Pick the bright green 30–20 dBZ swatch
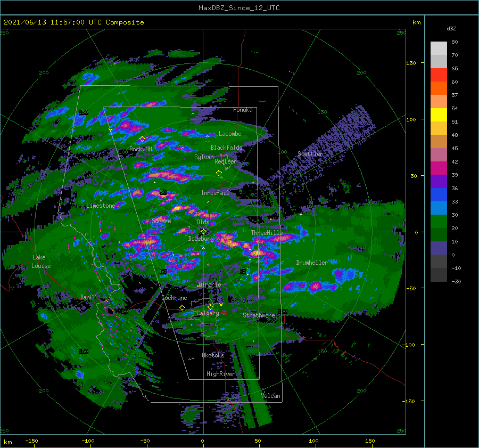Screen dimensions: 479x448 pyautogui.click(x=439, y=222)
